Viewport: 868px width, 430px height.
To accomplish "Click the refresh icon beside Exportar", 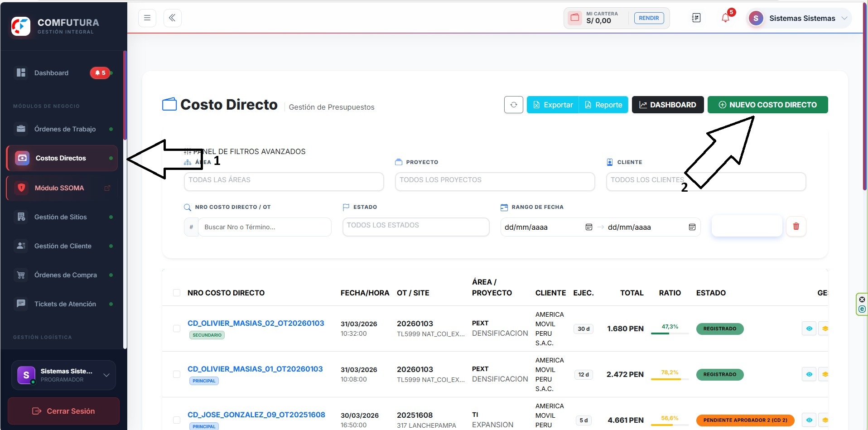I will pos(514,105).
